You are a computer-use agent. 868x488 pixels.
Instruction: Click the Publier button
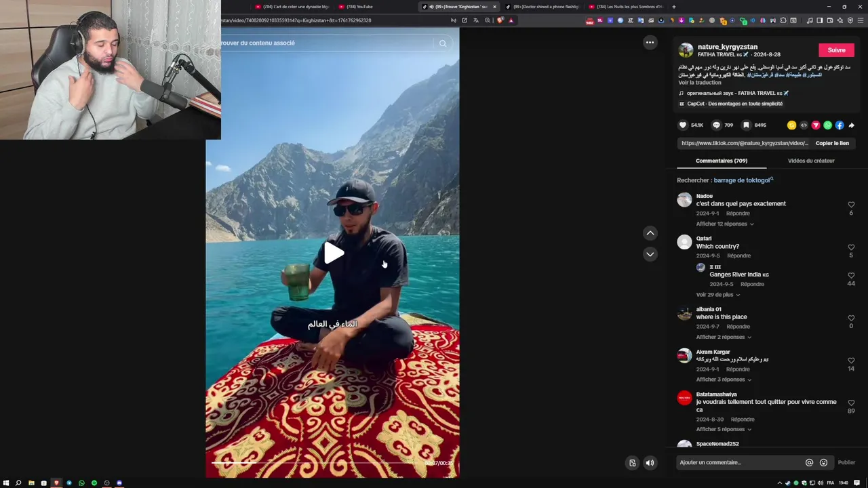coord(846,463)
